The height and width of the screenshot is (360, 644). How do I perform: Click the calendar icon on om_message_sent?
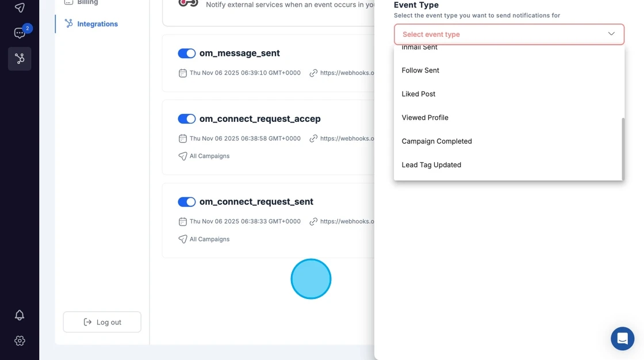pos(182,73)
